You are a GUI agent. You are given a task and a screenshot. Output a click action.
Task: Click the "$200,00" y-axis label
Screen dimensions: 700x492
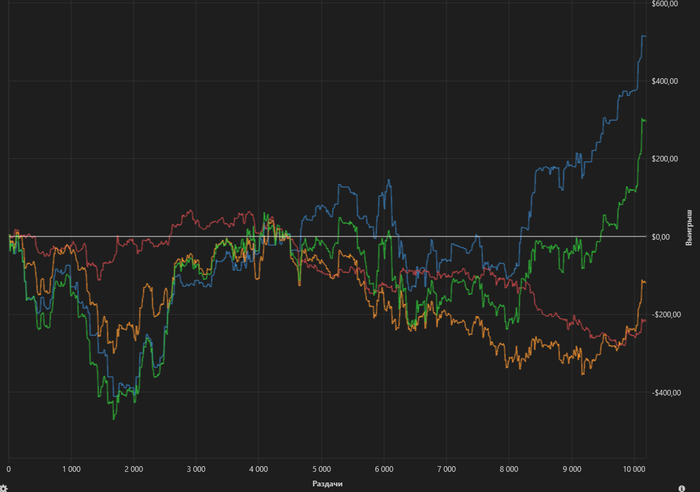(x=665, y=159)
